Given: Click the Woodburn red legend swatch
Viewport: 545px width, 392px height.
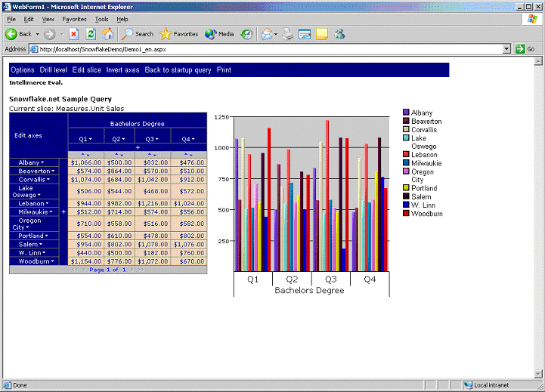Looking at the screenshot, I should click(x=406, y=213).
